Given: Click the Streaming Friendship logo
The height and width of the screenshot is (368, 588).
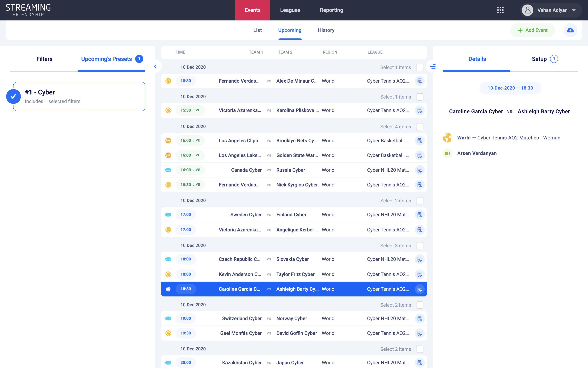Looking at the screenshot, I should click(x=28, y=10).
